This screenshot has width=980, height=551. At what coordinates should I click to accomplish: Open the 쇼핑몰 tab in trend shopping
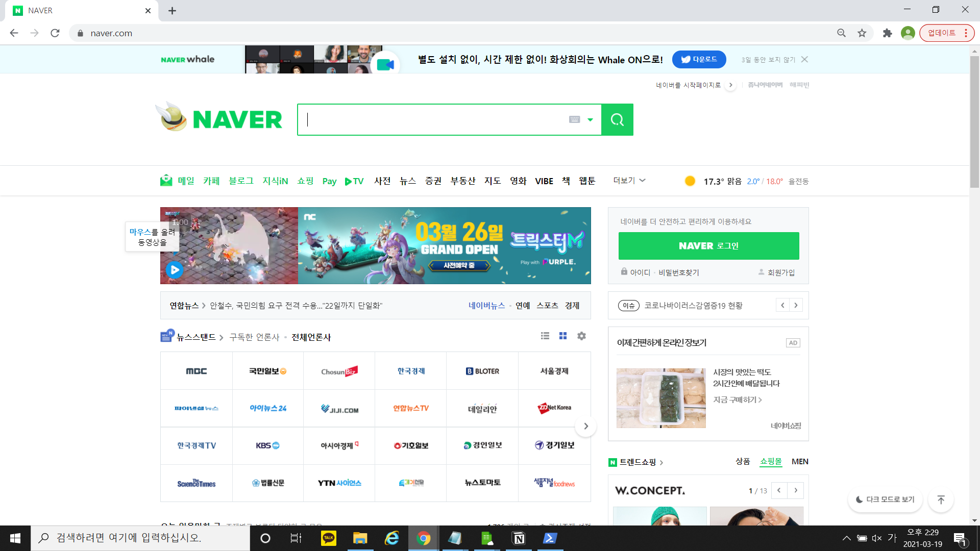[x=770, y=461]
